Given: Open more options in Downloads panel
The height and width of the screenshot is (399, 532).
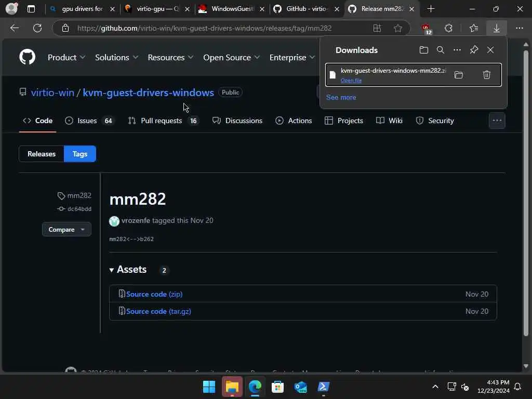Looking at the screenshot, I should tap(457, 50).
